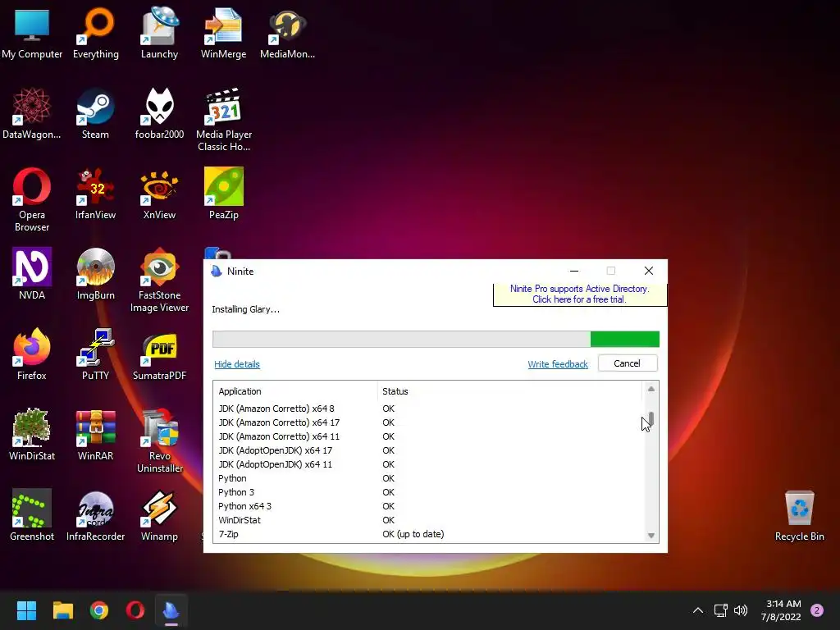
Task: Click Hide details link in Ninite
Action: pyautogui.click(x=237, y=364)
